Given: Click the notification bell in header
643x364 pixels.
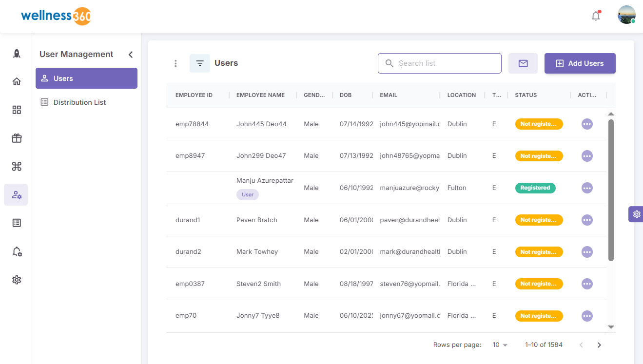Looking at the screenshot, I should 596,16.
